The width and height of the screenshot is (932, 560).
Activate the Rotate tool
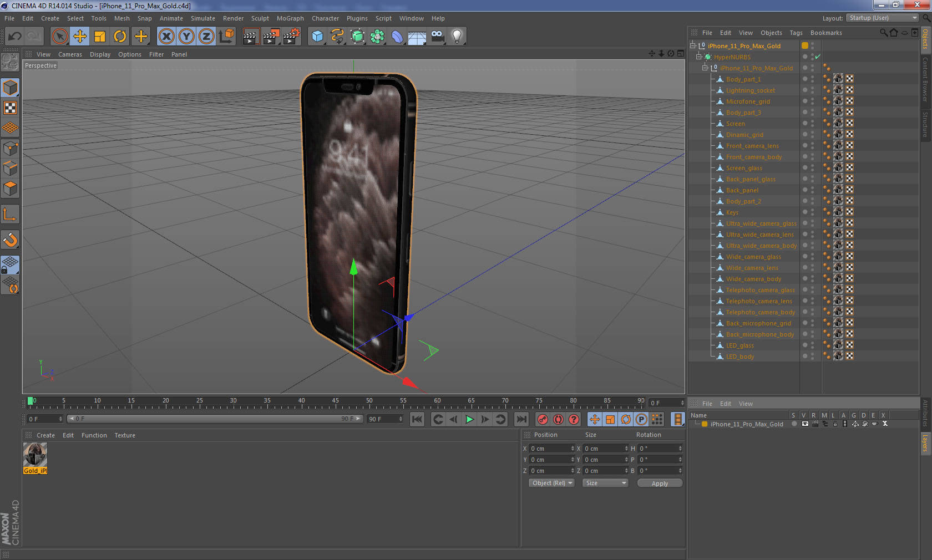pos(120,37)
